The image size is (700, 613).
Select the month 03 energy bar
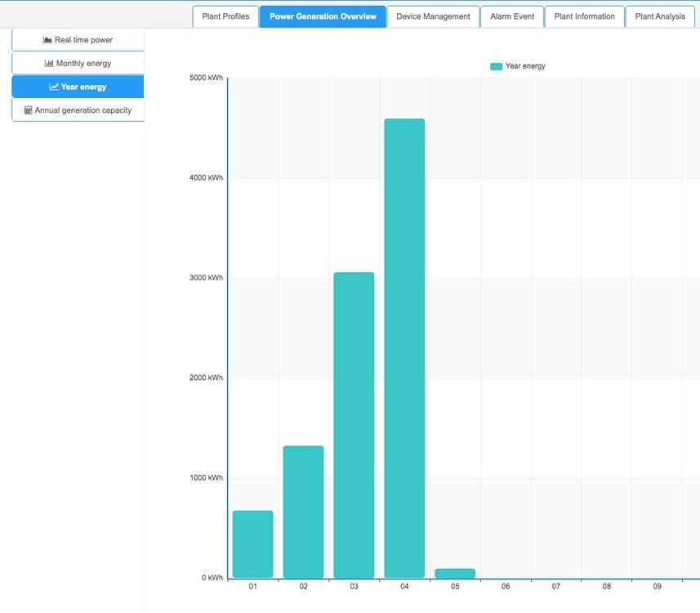click(x=354, y=425)
